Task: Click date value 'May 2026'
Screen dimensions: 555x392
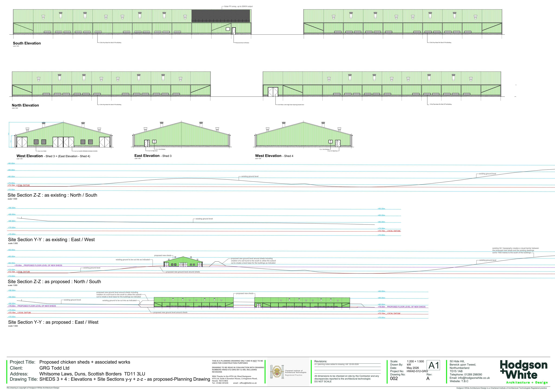Action: click(x=413, y=368)
